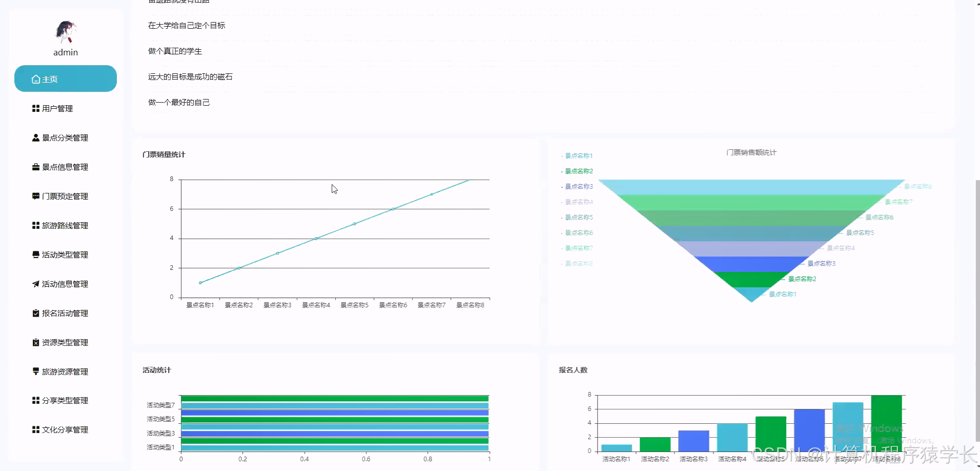This screenshot has height=471, width=980.
Task: Click the 报名人数 chart title
Action: (573, 370)
